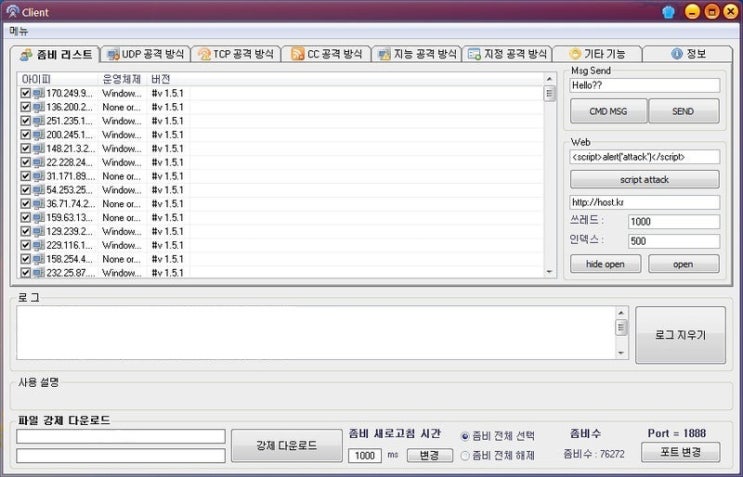Click the log box scrollbar up arrow
The height and width of the screenshot is (477, 743).
coord(621,313)
